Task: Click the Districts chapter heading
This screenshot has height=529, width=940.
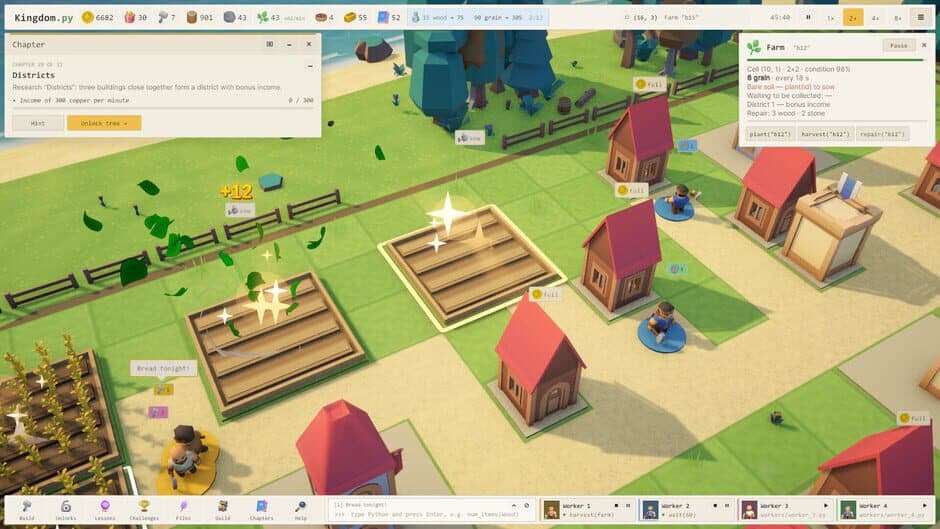Action: point(34,75)
